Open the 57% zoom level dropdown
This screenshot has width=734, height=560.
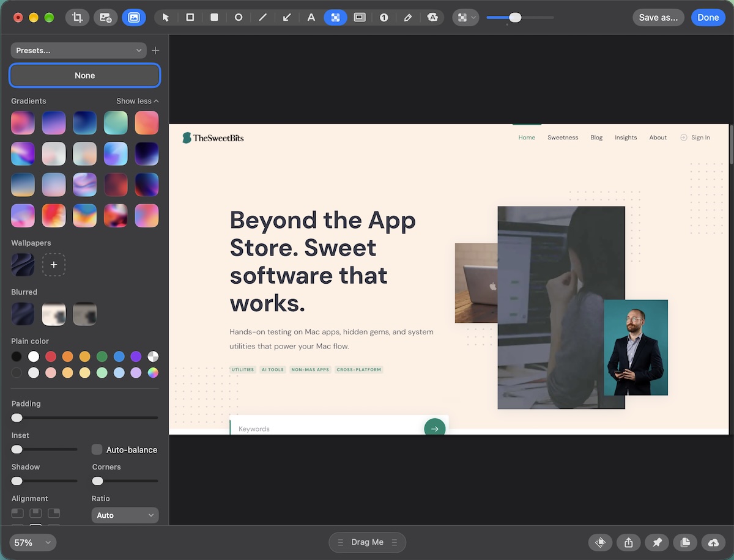[x=33, y=543]
